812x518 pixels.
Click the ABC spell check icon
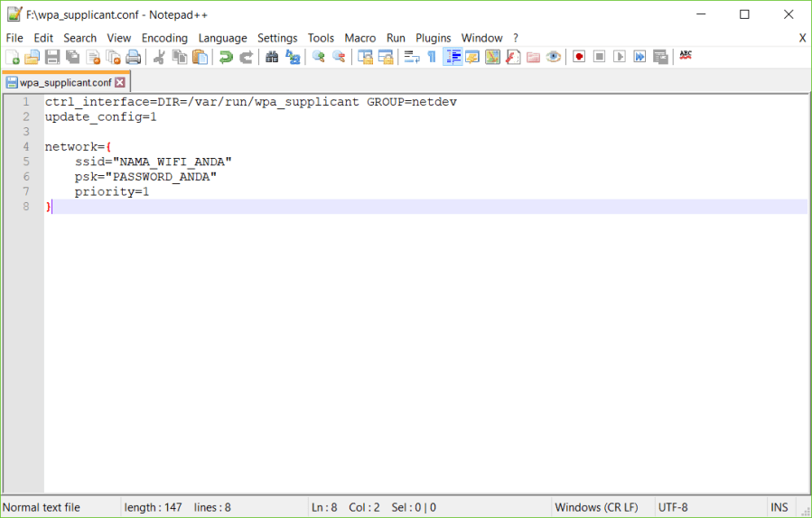click(686, 55)
